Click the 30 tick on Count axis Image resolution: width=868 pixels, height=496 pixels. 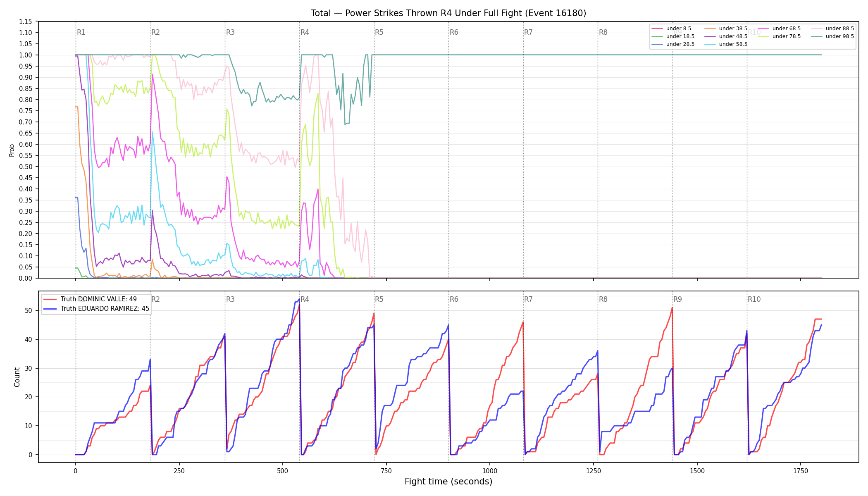click(29, 368)
